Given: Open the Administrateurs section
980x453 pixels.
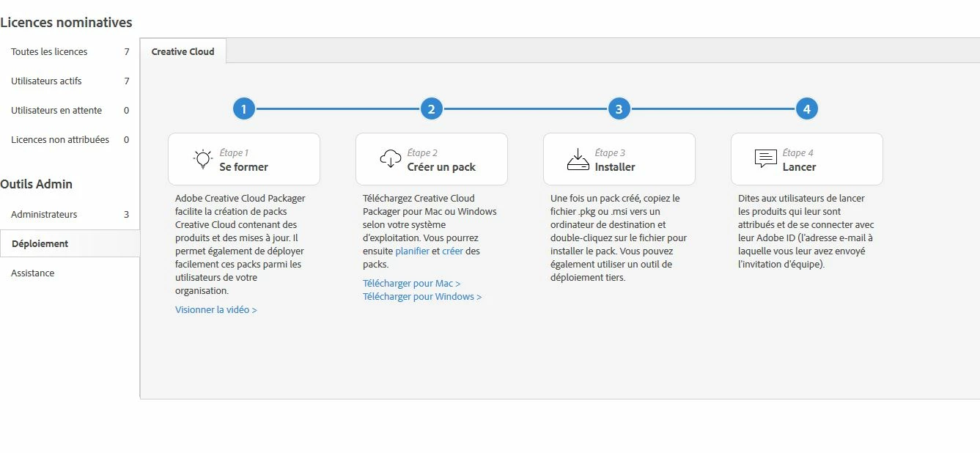Looking at the screenshot, I should (x=70, y=214).
